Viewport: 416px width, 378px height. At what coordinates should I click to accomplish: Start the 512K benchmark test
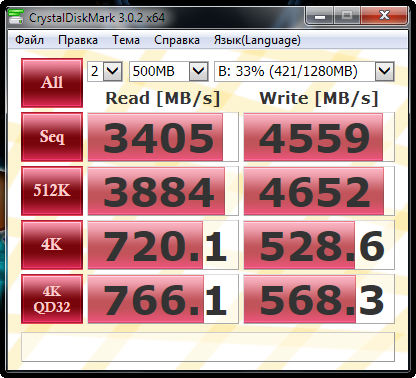pos(52,191)
